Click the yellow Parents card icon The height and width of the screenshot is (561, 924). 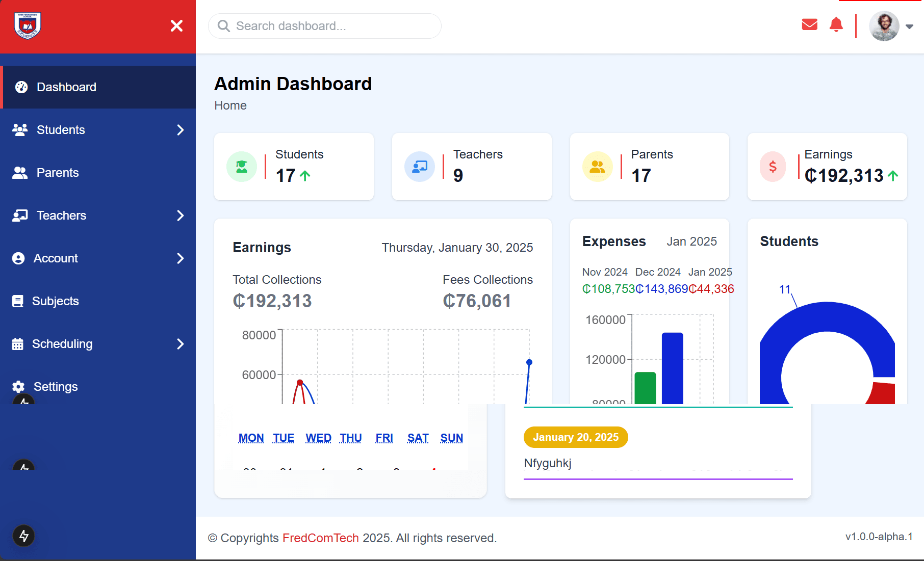pyautogui.click(x=597, y=167)
